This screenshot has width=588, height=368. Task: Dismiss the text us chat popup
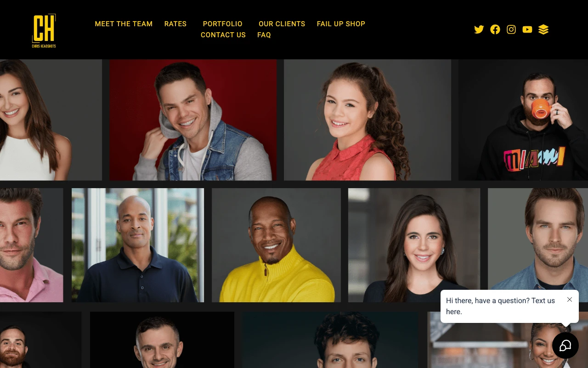pos(570,299)
